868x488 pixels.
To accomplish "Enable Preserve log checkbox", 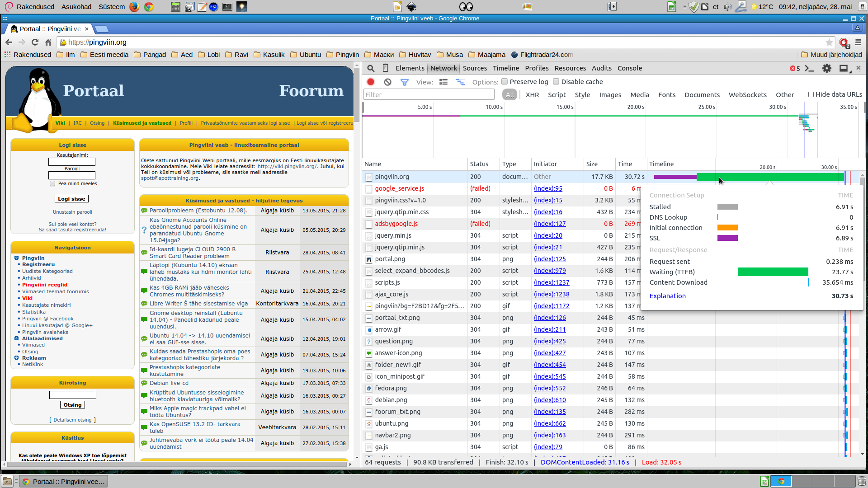I will [x=505, y=82].
